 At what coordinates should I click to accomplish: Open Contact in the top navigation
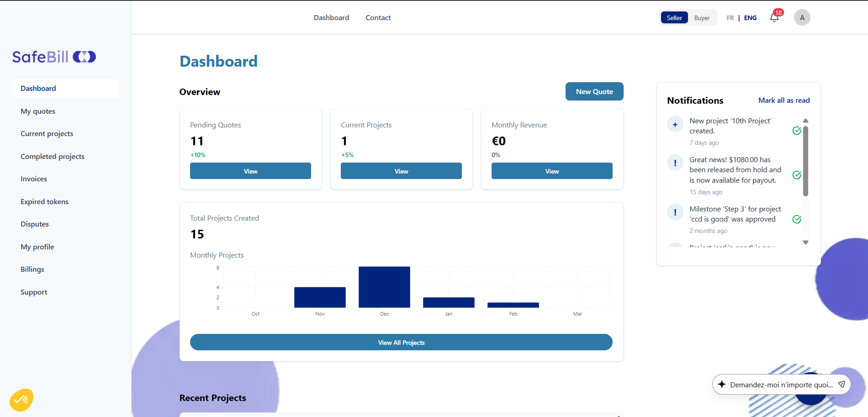pos(378,18)
